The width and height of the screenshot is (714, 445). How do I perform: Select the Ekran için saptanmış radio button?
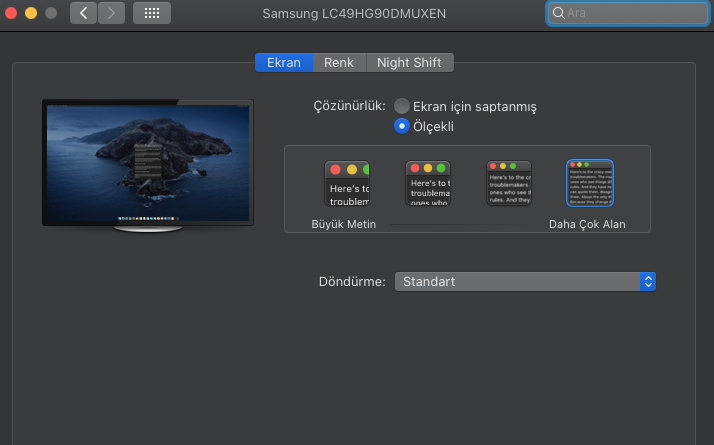tap(402, 106)
